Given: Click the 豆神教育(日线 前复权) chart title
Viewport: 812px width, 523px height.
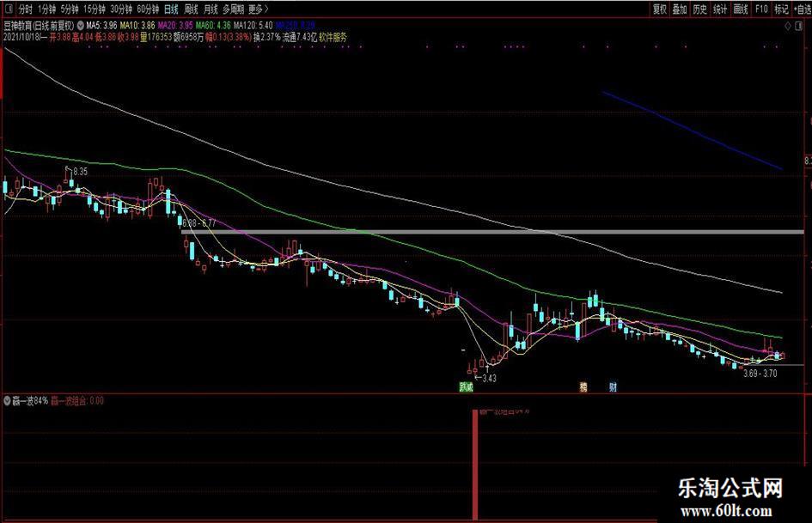Looking at the screenshot, I should pyautogui.click(x=40, y=25).
